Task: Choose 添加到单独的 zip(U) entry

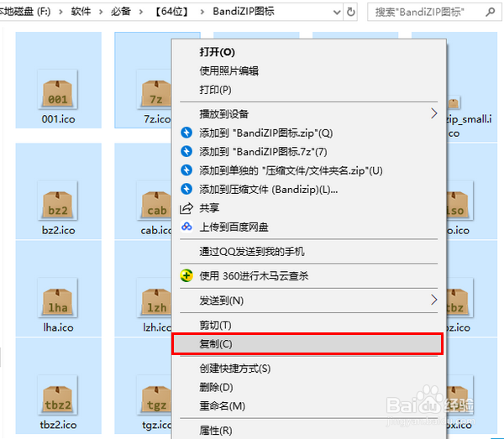Action: coord(309,170)
